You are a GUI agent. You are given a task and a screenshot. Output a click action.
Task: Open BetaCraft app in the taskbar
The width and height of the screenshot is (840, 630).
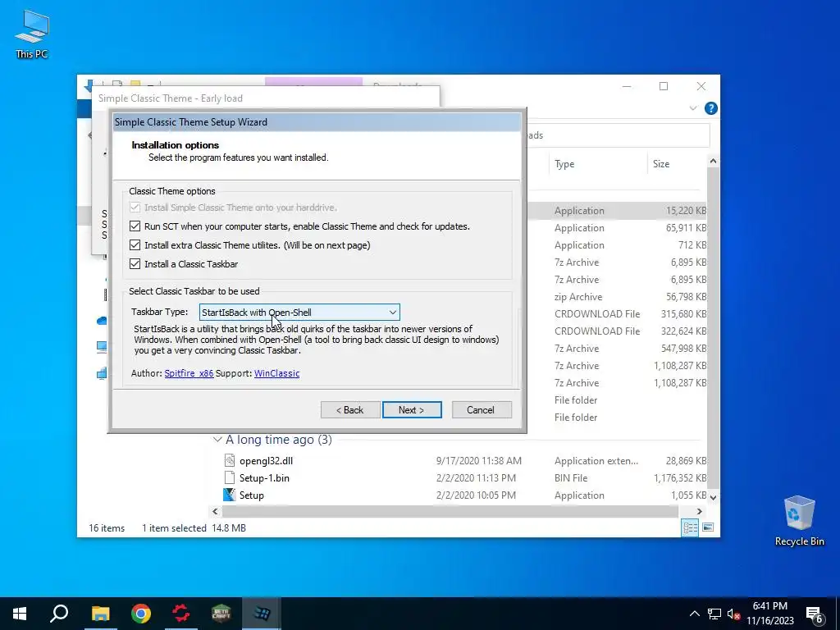click(x=221, y=614)
